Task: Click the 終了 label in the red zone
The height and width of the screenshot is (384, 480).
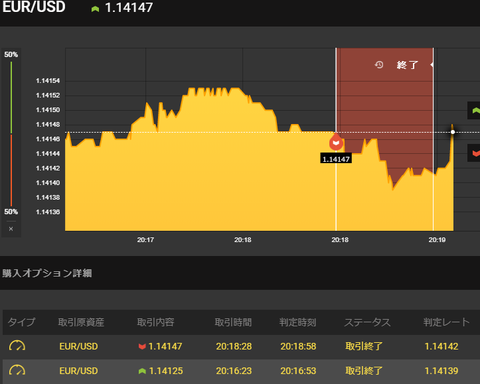Action: click(407, 65)
